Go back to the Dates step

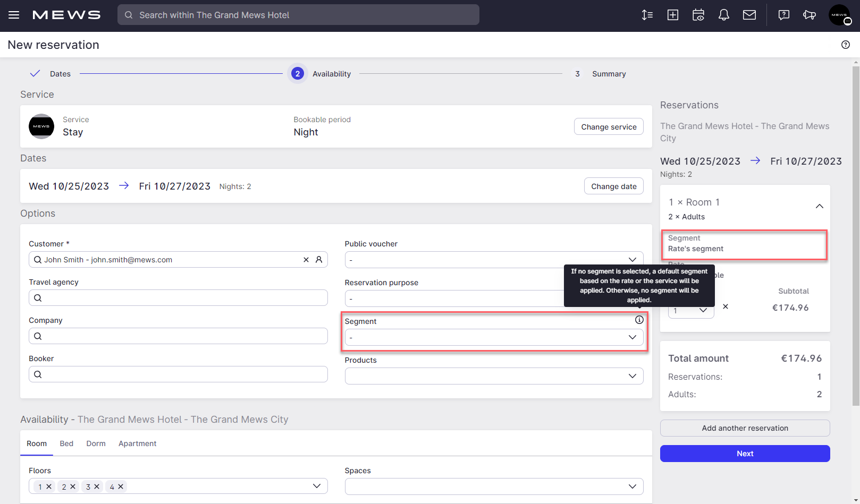point(50,74)
